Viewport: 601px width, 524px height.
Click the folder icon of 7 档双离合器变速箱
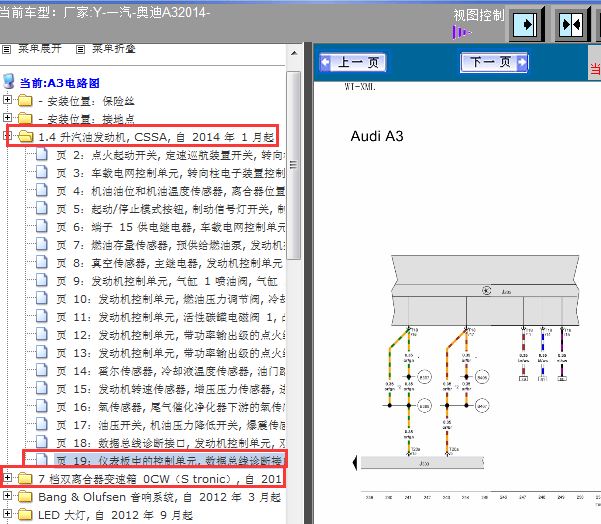pyautogui.click(x=25, y=478)
